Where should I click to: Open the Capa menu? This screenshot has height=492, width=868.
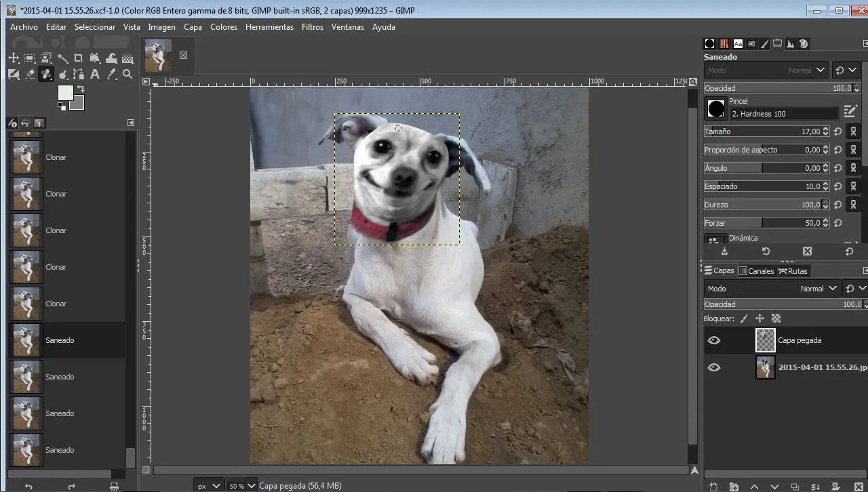[193, 27]
